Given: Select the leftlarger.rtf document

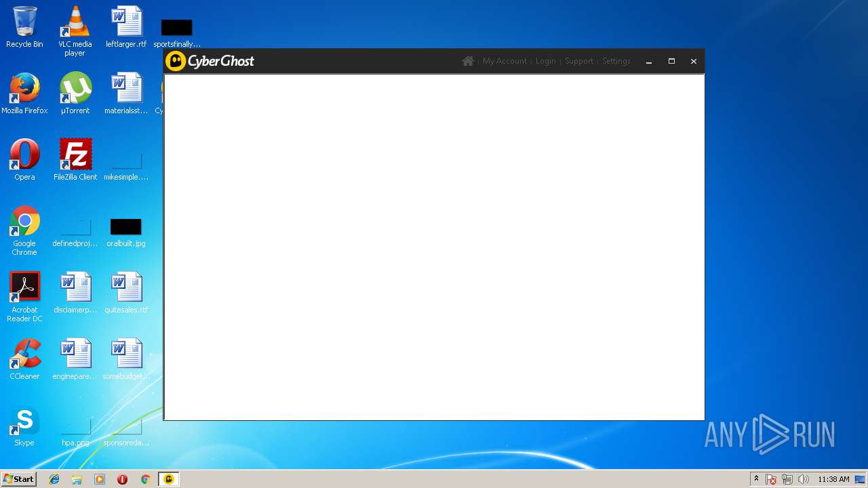Looking at the screenshot, I should (126, 27).
